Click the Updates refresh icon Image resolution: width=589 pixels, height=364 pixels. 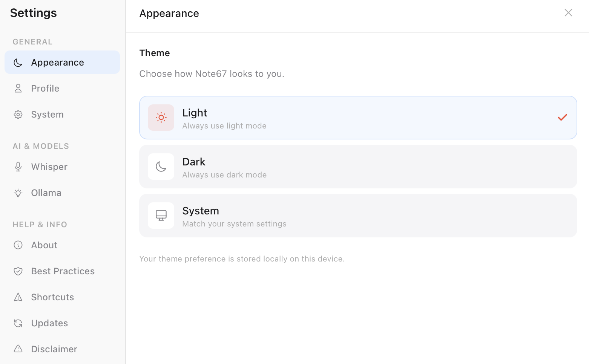coord(18,323)
